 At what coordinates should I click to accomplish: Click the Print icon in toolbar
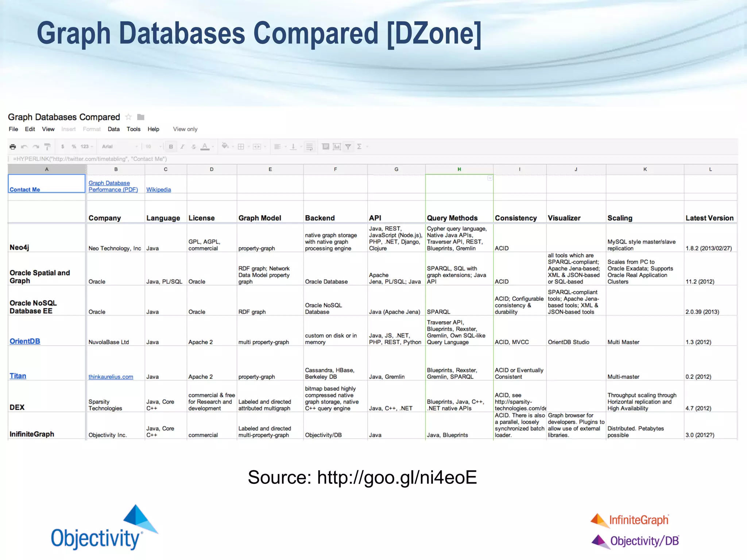click(x=13, y=147)
